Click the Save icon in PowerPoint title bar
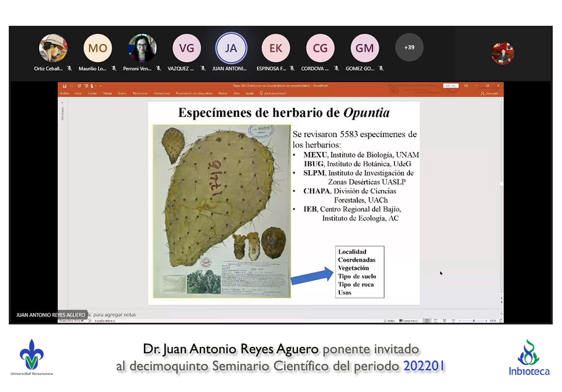This screenshot has height=392, width=562. coord(64,86)
